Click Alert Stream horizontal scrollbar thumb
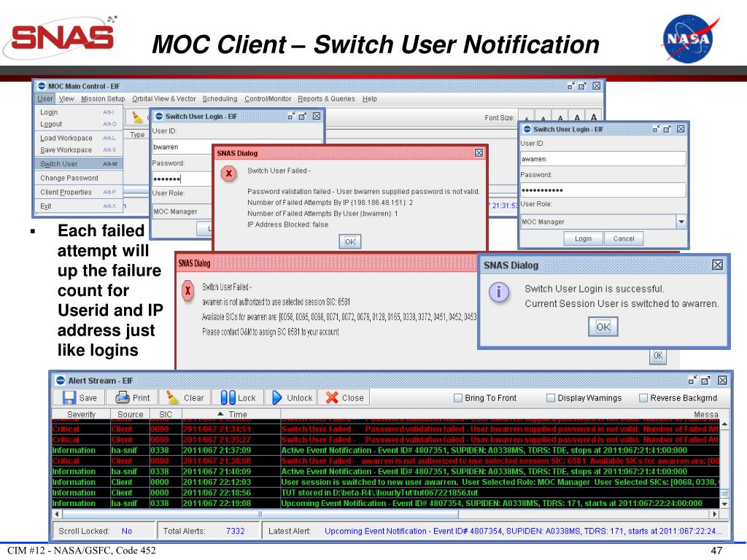This screenshot has height=560, width=747. pos(260,514)
